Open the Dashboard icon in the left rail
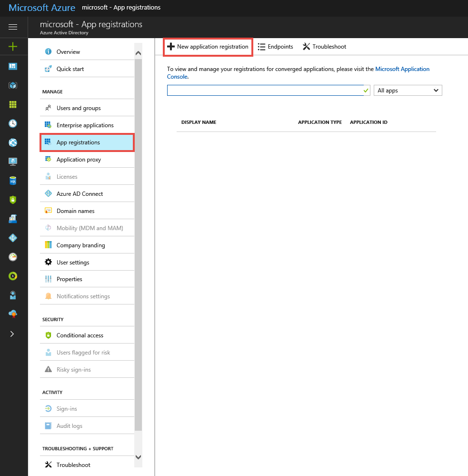468x476 pixels. [13, 66]
